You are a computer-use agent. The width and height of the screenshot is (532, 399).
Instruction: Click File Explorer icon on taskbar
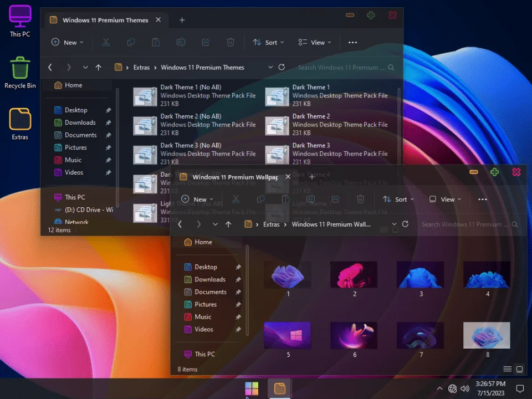click(x=279, y=389)
